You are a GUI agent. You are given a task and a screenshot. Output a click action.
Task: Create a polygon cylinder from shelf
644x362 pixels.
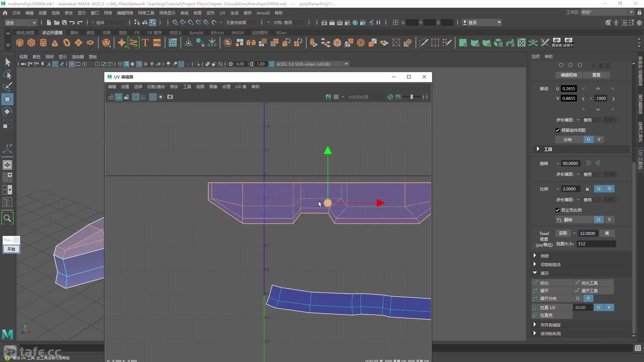tap(43, 43)
